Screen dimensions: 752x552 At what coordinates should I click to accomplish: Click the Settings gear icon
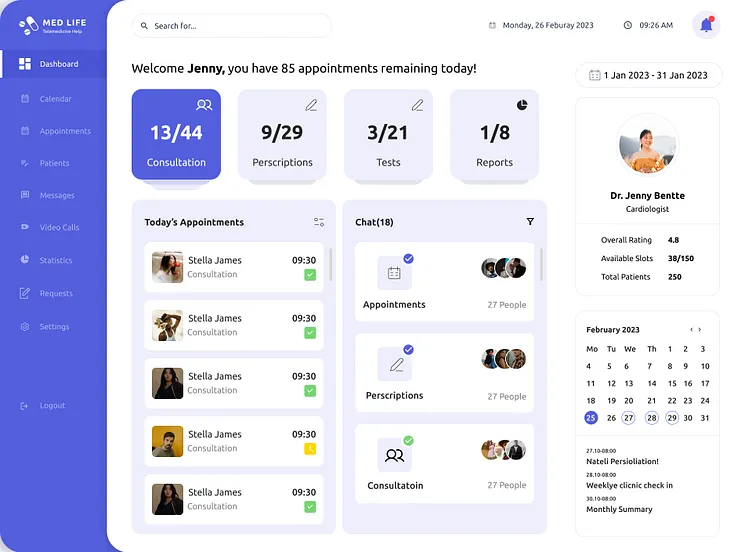[25, 327]
